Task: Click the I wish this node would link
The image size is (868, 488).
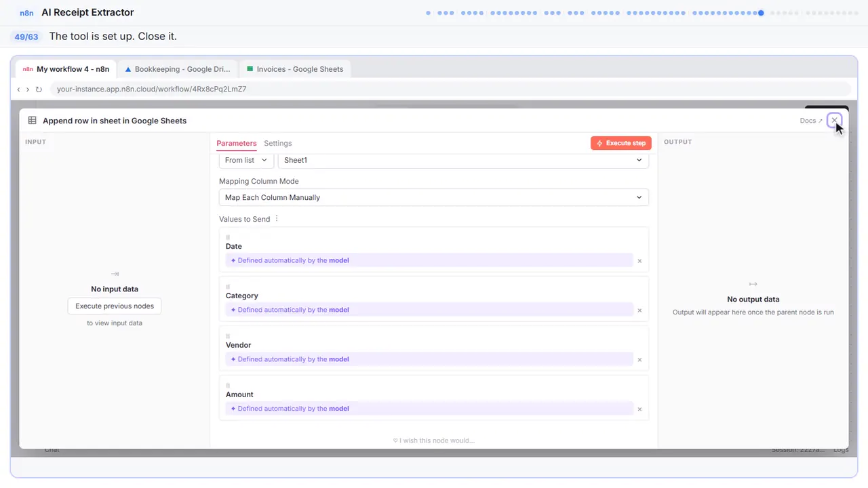Action: pyautogui.click(x=434, y=441)
